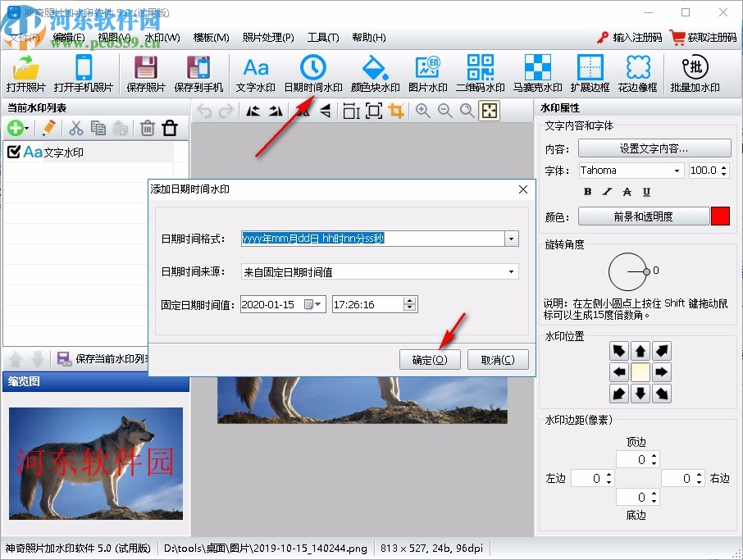Save the photo using 保存照片
The width and height of the screenshot is (743, 560).
146,74
